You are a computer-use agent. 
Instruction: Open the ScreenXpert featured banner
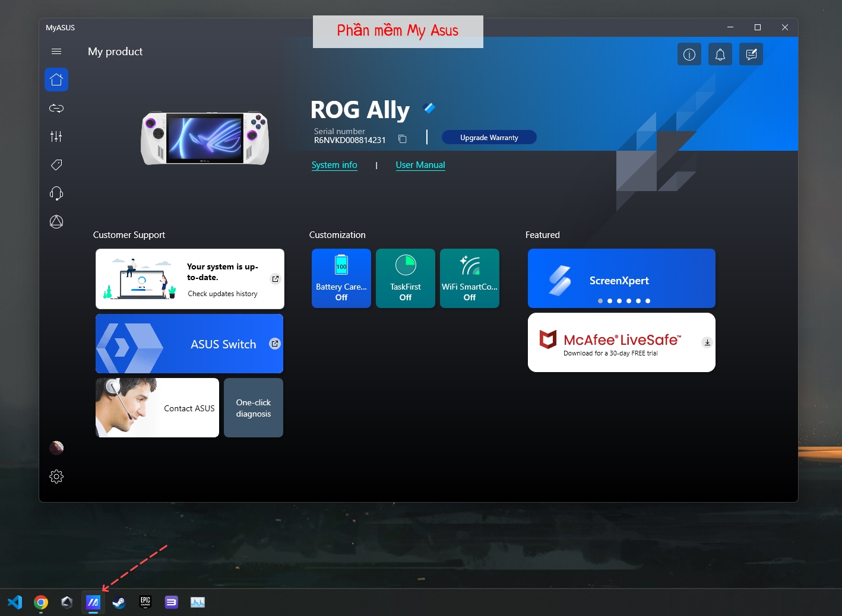622,278
